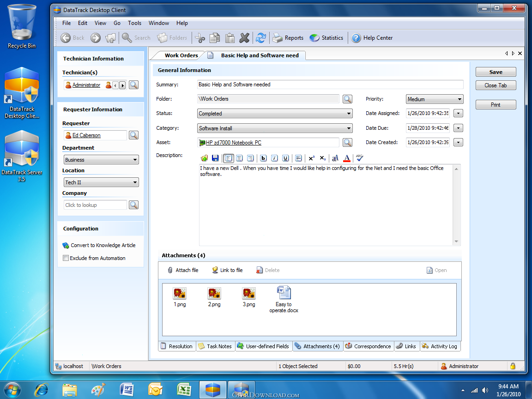Click Attach file button
Screen dimensions: 532x399
click(x=183, y=270)
